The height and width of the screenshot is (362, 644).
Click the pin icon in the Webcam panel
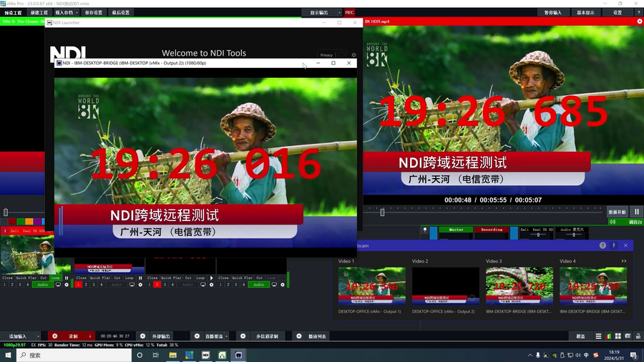click(613, 245)
